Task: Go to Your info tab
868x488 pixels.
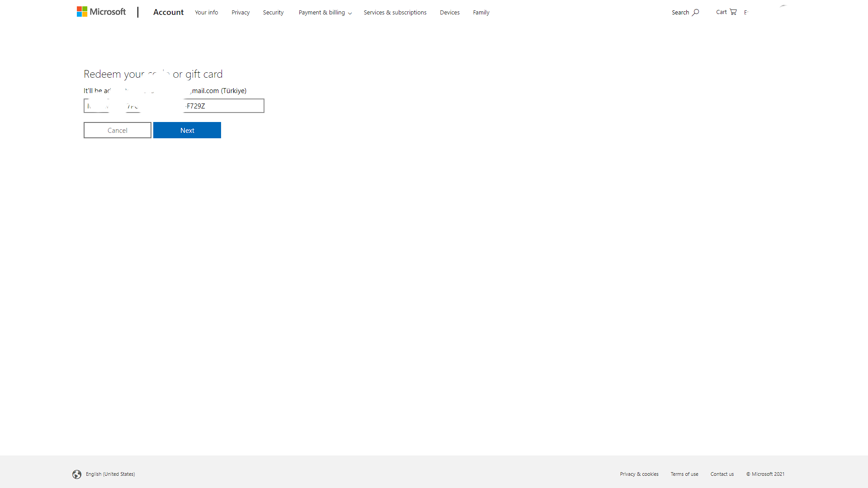Action: pos(206,13)
